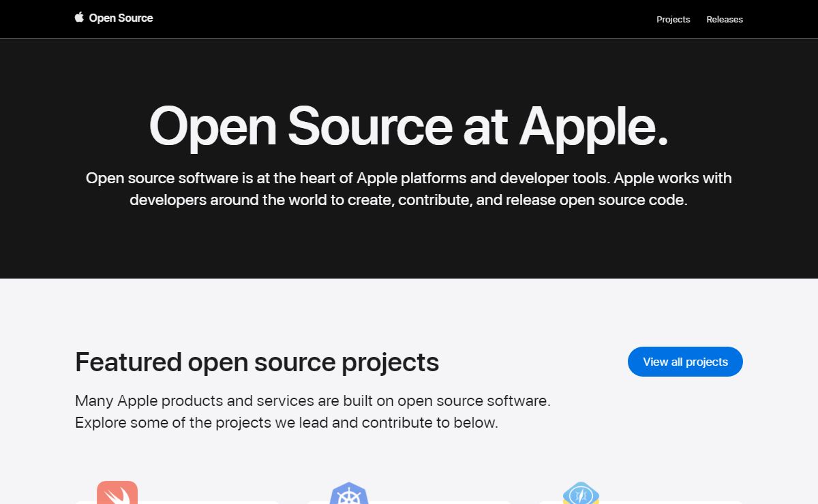
Task: Select the 'Open Source at Apple.' headline
Action: 408,126
